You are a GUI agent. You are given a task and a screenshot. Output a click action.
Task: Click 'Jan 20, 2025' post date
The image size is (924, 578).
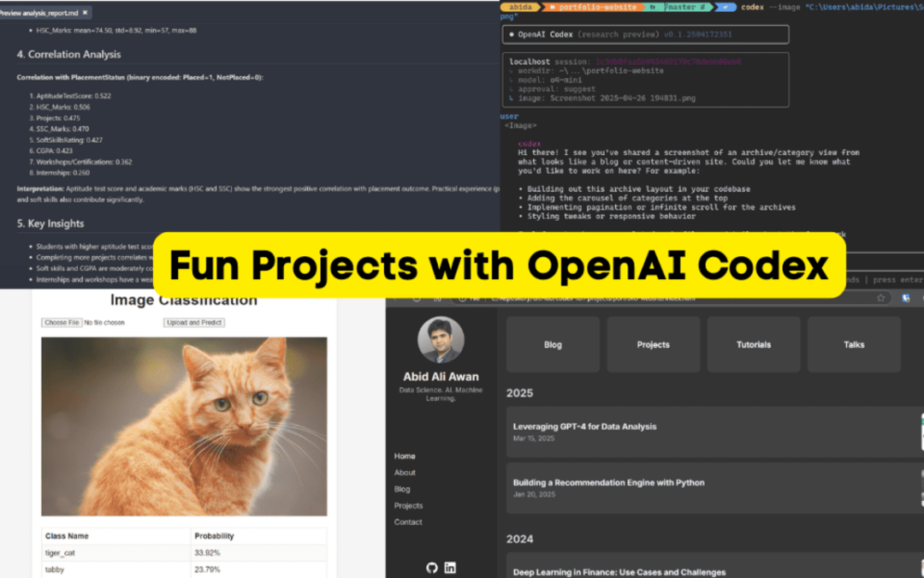pos(534,494)
